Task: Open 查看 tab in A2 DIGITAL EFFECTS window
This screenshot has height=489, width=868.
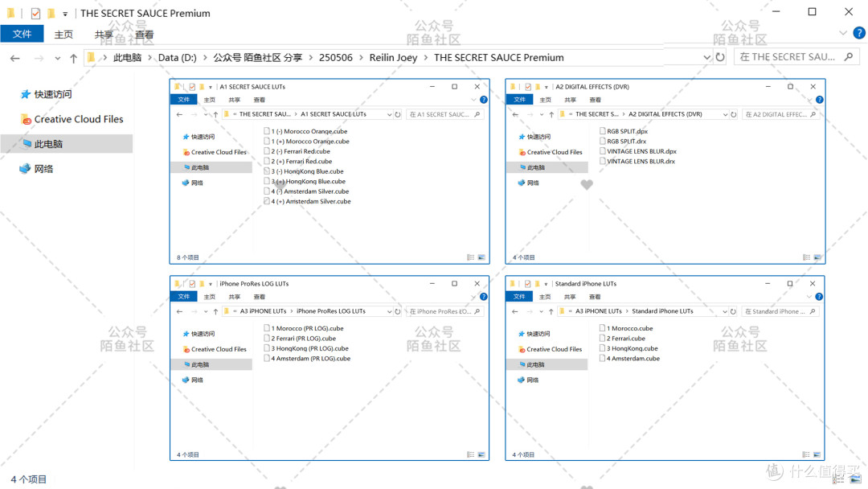Action: (x=595, y=100)
